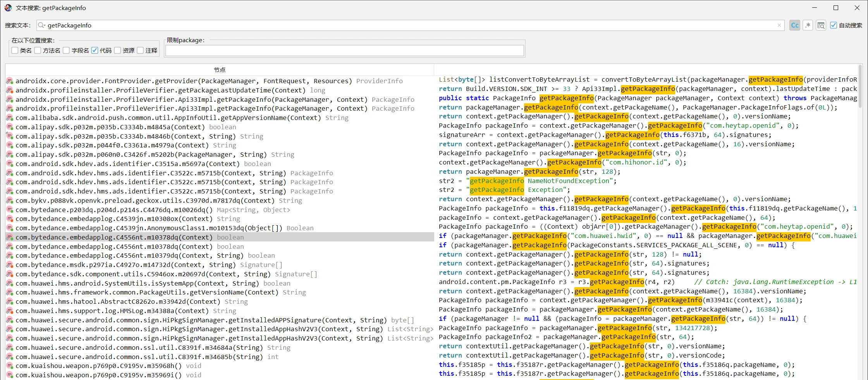Select the HiPkgSignManager.getInstalledAPPSignature row
Screen dimensions: 868x380
click(220, 320)
